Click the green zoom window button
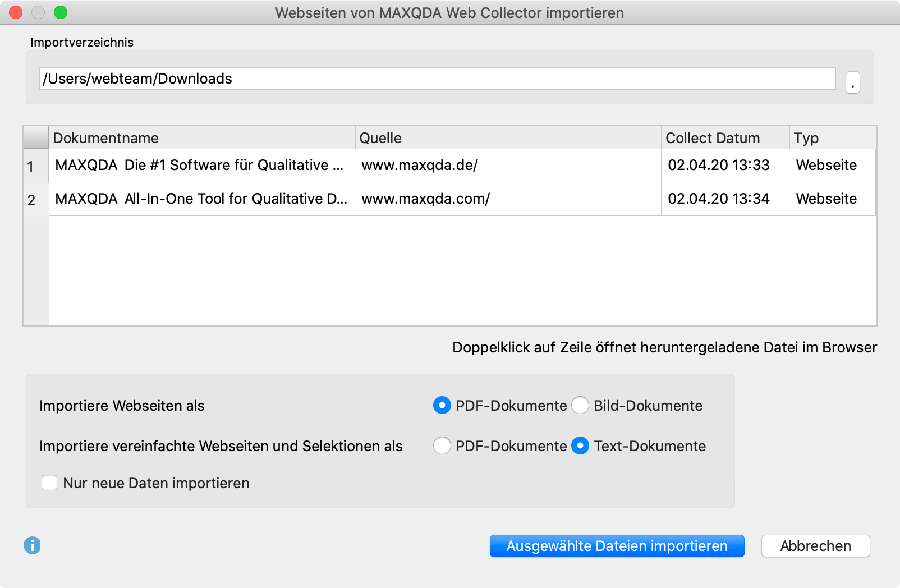 61,12
